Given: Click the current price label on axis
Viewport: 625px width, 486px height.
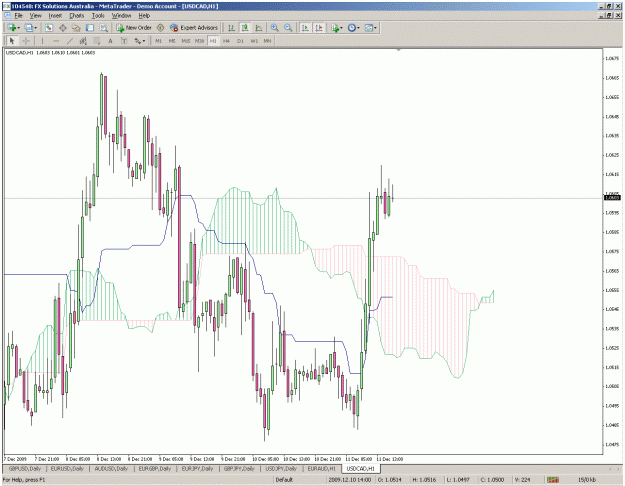Looking at the screenshot, I should point(612,197).
